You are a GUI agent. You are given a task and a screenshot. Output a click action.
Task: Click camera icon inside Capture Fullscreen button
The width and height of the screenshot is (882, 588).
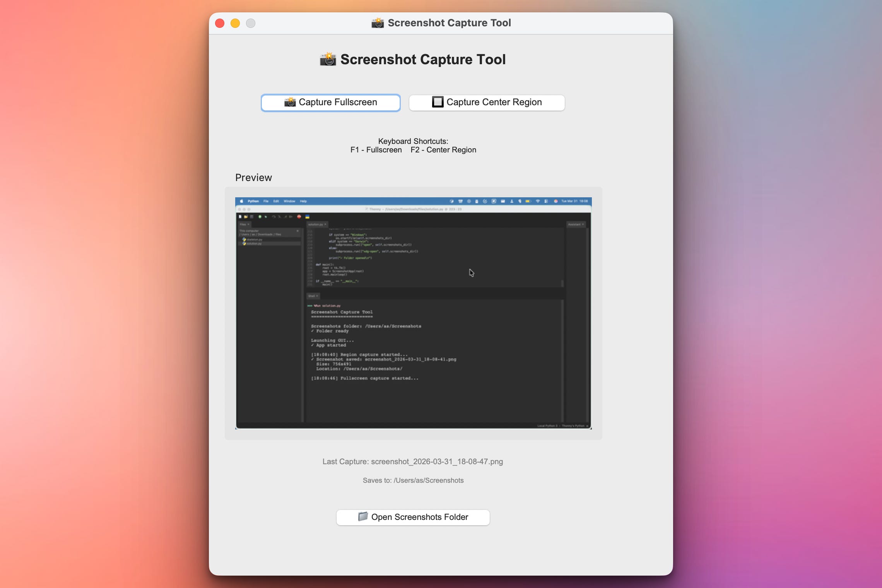click(x=290, y=102)
